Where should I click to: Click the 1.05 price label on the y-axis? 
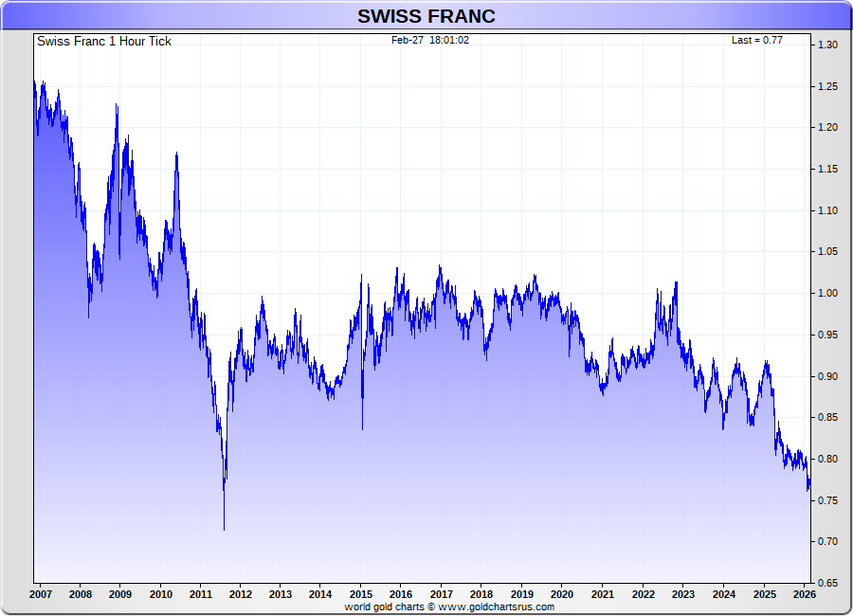point(828,251)
